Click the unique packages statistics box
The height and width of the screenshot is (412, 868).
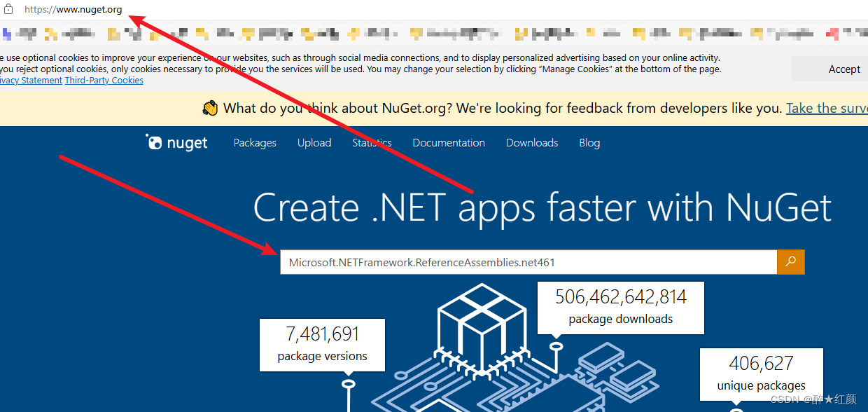coord(761,374)
